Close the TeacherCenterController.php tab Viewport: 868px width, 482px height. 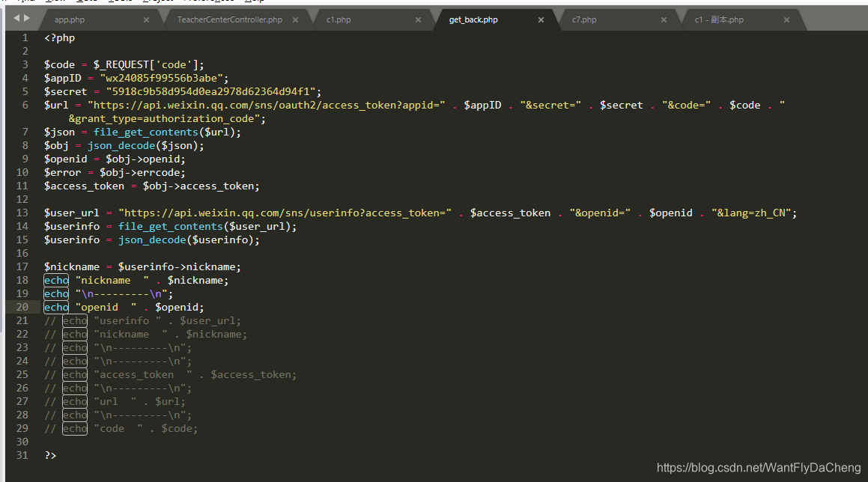[x=296, y=20]
